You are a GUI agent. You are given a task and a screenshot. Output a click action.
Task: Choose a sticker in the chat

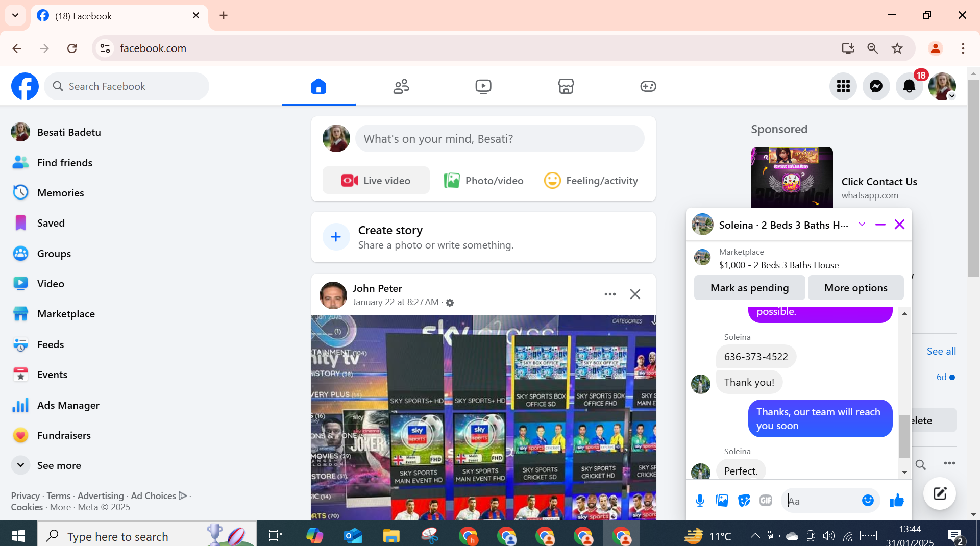pos(744,501)
